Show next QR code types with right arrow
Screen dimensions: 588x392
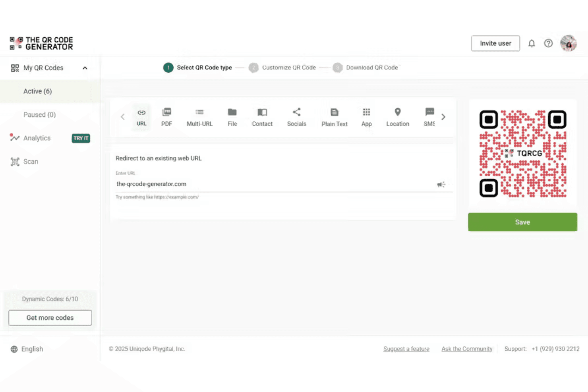point(443,117)
